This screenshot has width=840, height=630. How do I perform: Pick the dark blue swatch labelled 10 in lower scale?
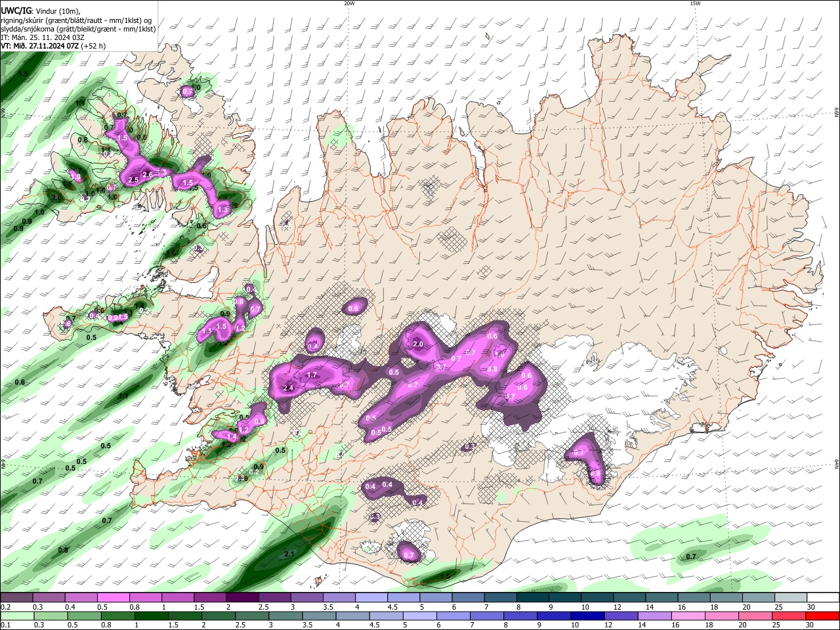point(586,616)
